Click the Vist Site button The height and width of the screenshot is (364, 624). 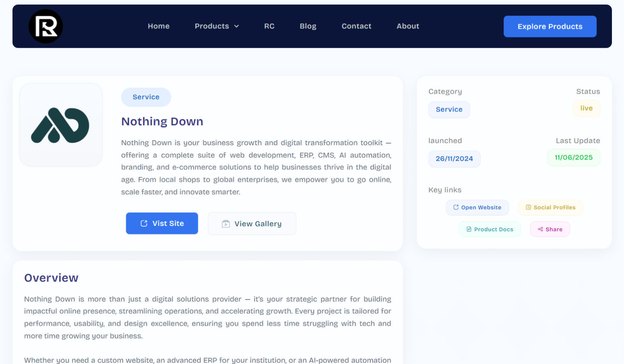162,223
